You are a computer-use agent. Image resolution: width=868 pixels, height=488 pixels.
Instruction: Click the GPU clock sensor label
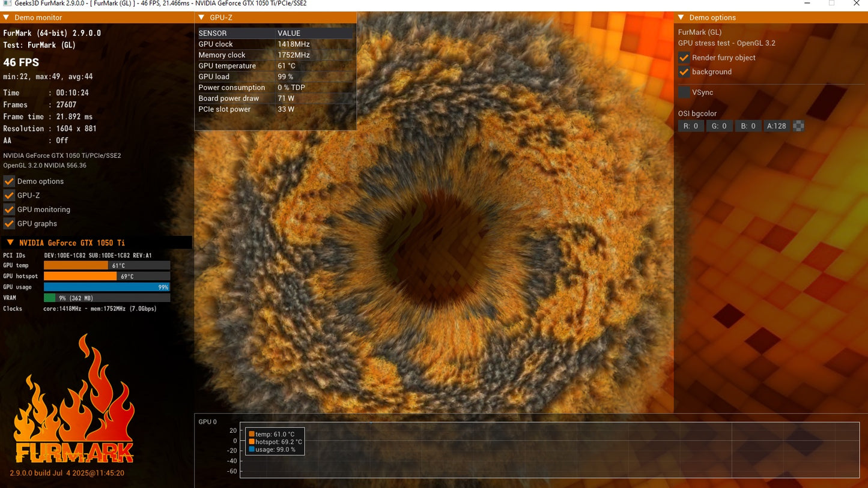tap(216, 44)
